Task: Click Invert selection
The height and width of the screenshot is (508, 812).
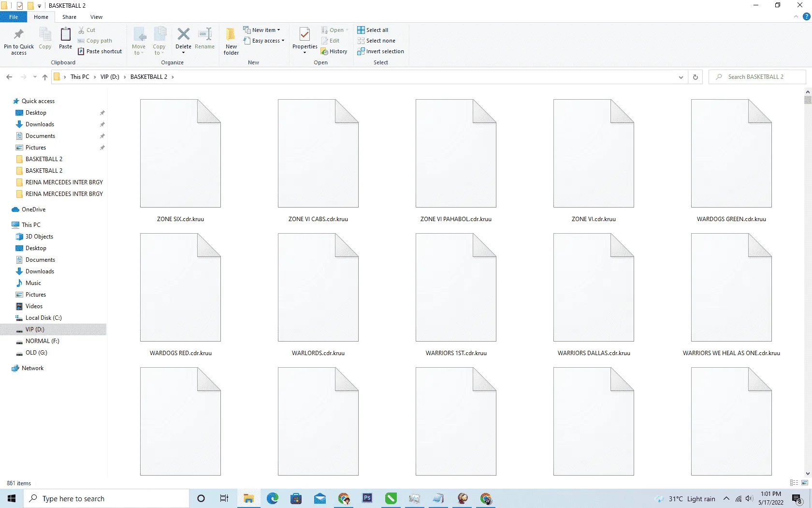Action: point(380,51)
